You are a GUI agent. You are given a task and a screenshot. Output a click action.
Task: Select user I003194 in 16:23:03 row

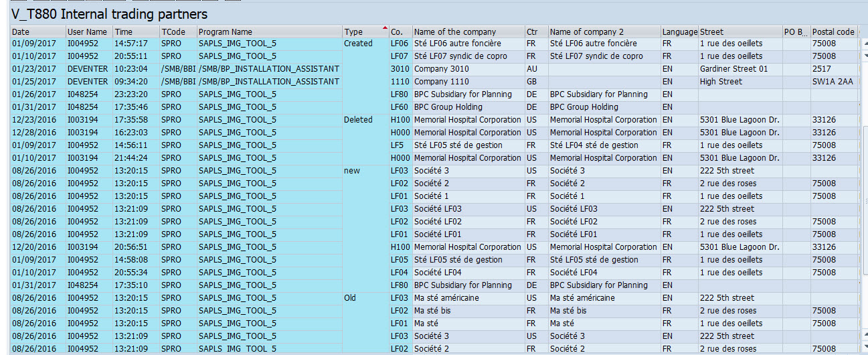pyautogui.click(x=88, y=133)
